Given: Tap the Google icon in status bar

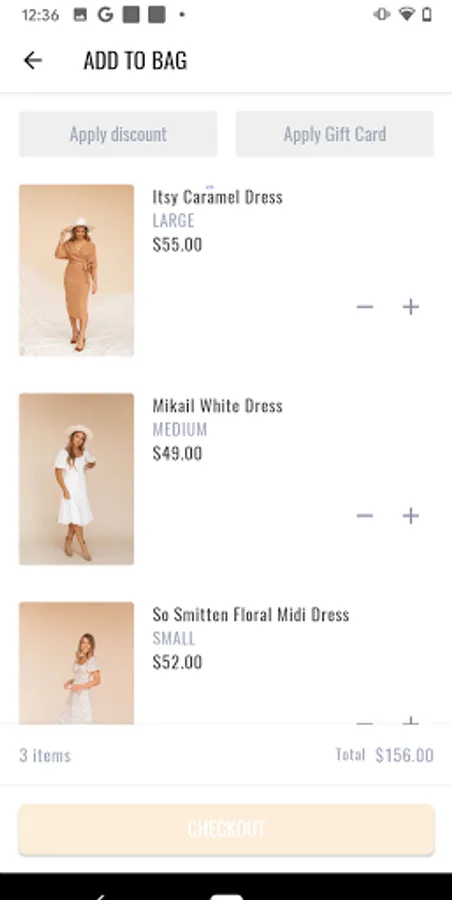Looking at the screenshot, I should pos(105,14).
